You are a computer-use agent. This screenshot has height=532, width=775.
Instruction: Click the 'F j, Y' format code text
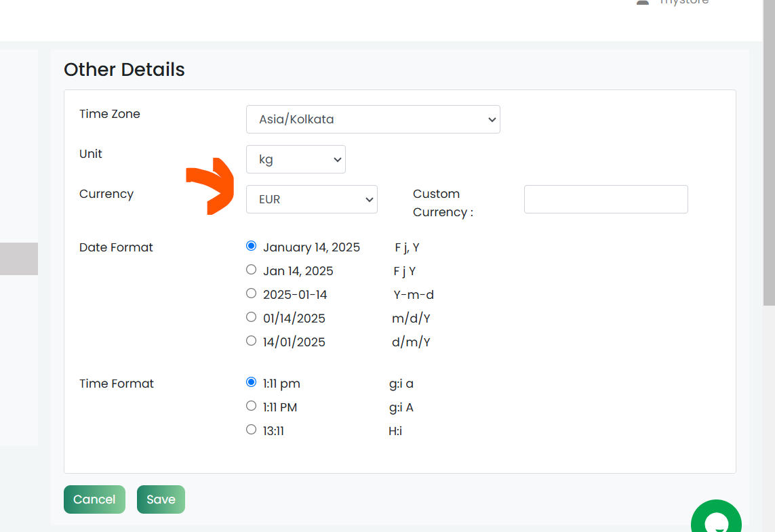click(407, 247)
